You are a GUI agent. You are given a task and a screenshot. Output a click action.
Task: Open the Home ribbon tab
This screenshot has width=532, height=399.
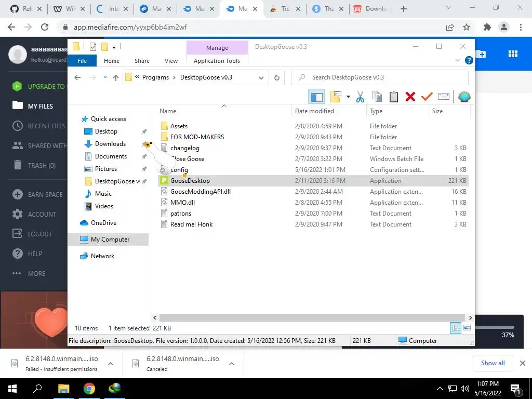[x=112, y=61]
